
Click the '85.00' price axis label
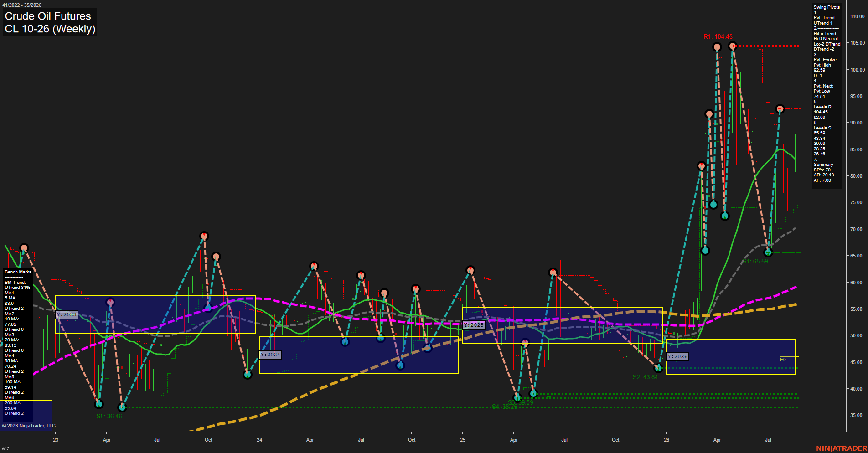856,149
